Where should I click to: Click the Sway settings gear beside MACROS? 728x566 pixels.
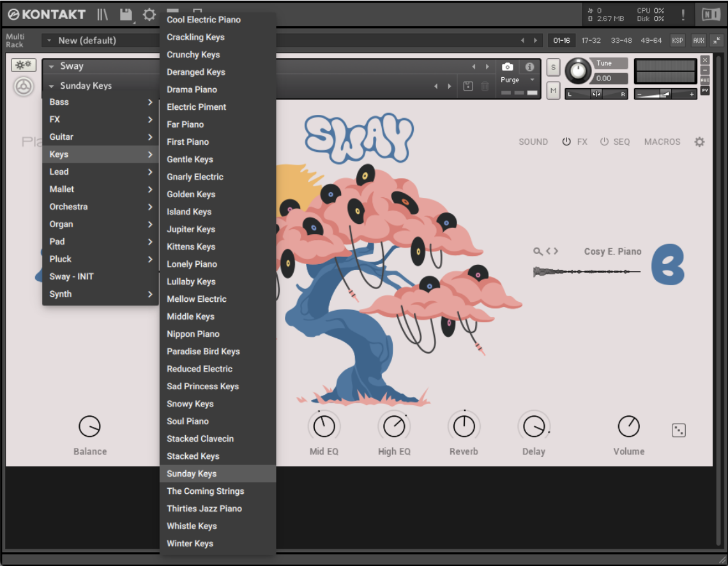click(x=699, y=142)
